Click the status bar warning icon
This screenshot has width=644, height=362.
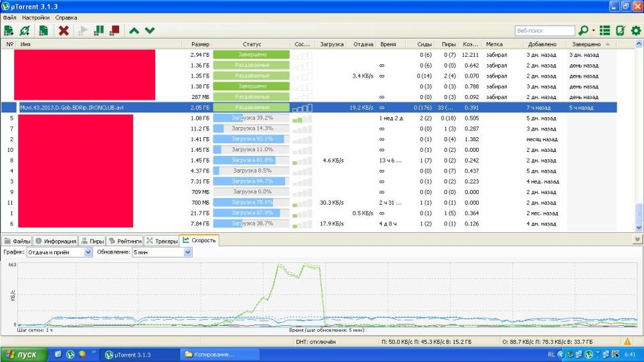click(x=627, y=341)
